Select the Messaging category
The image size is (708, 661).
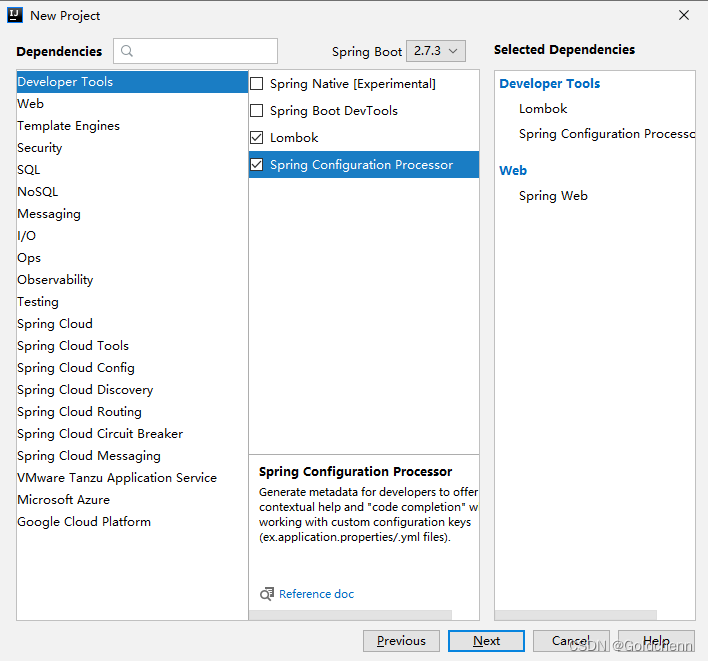(x=132, y=214)
